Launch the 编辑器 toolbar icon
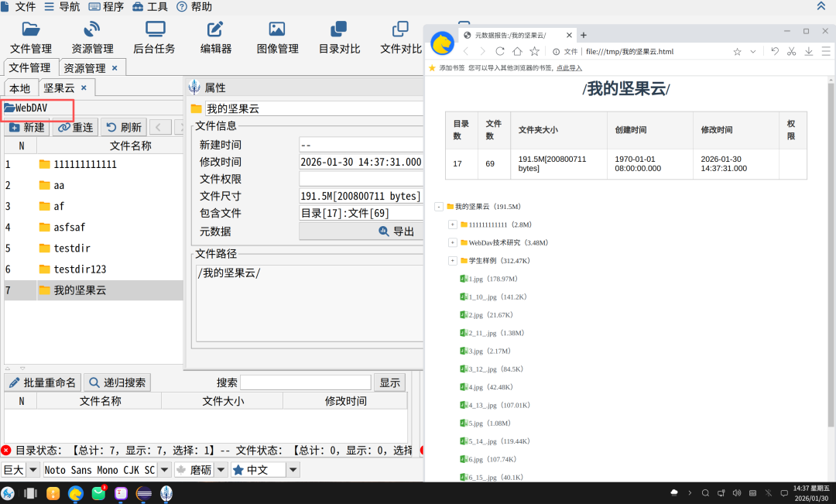Image resolution: width=836 pixels, height=504 pixels. tap(216, 39)
